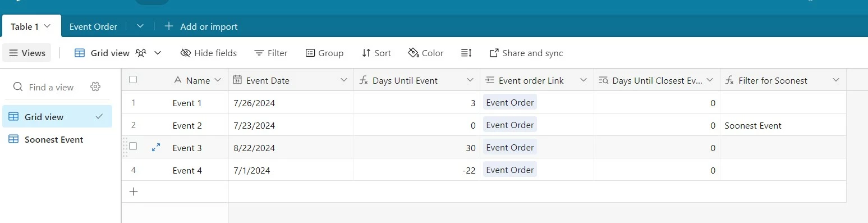Click the Event Date column header
The width and height of the screenshot is (868, 223).
291,80
